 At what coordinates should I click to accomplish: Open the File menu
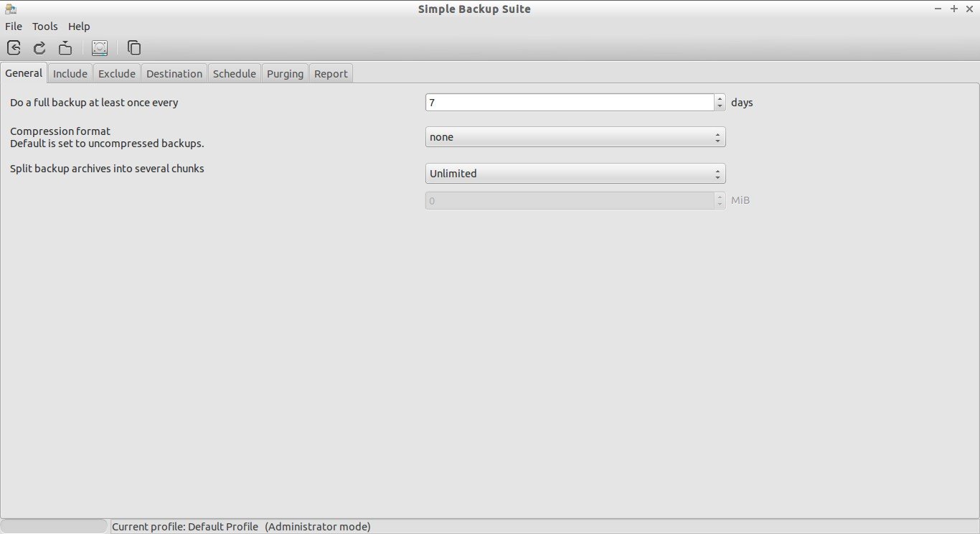tap(14, 27)
